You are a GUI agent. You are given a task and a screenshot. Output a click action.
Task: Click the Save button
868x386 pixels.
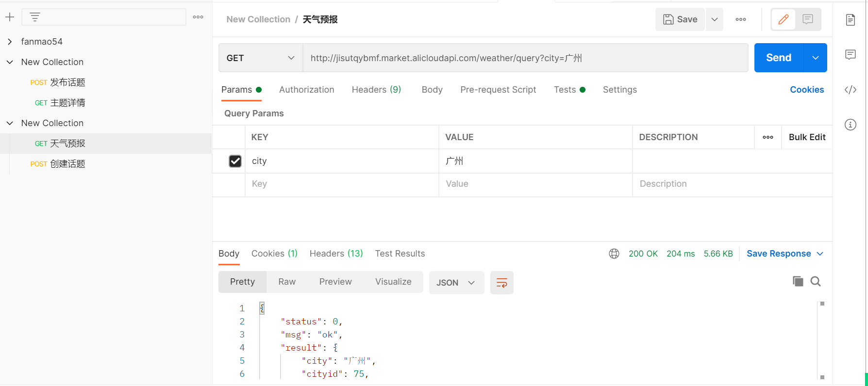click(x=680, y=19)
